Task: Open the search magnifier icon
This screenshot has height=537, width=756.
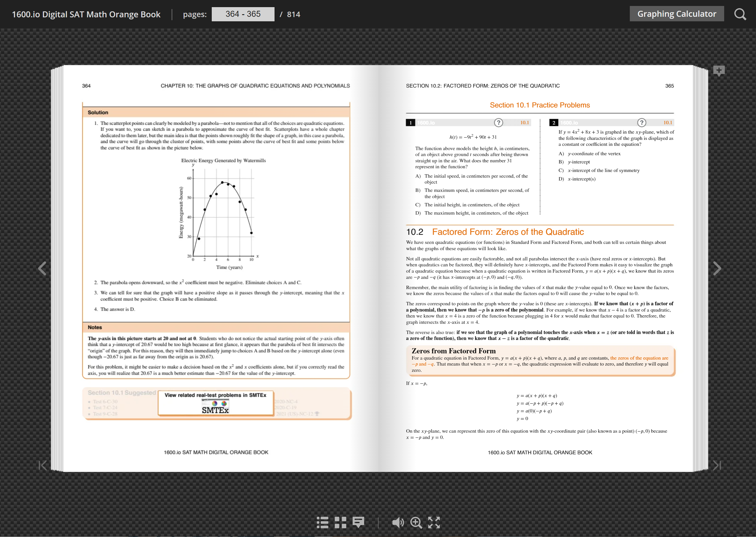Action: [740, 14]
